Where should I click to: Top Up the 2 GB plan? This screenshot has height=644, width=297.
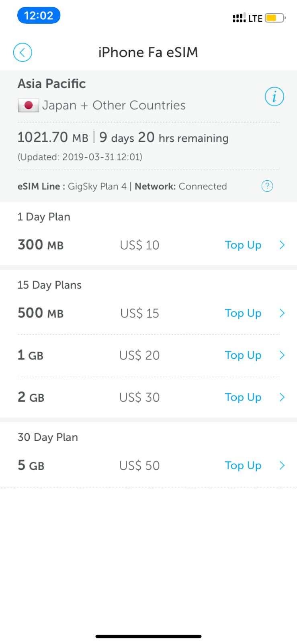click(243, 397)
